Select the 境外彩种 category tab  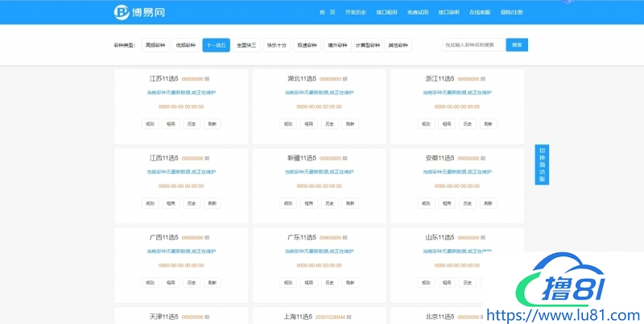click(x=337, y=46)
